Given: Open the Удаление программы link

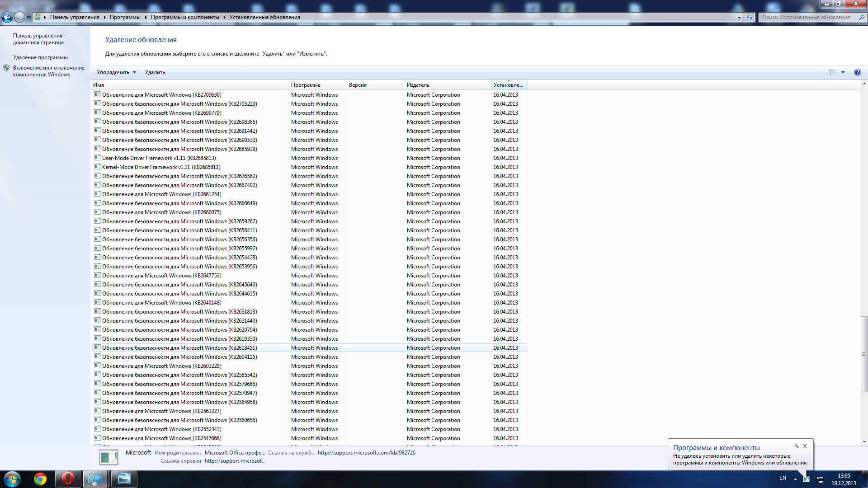Looking at the screenshot, I should point(40,57).
